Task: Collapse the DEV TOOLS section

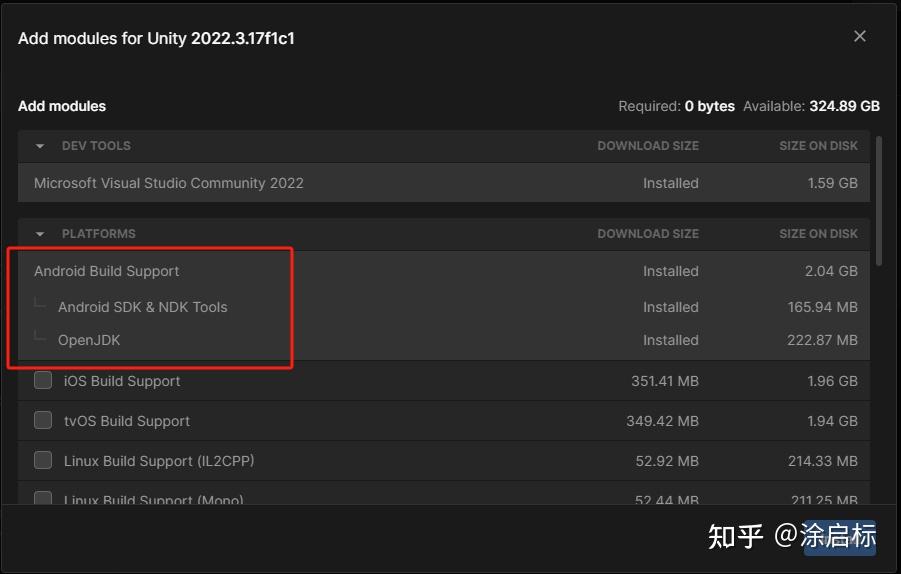Action: [40, 146]
